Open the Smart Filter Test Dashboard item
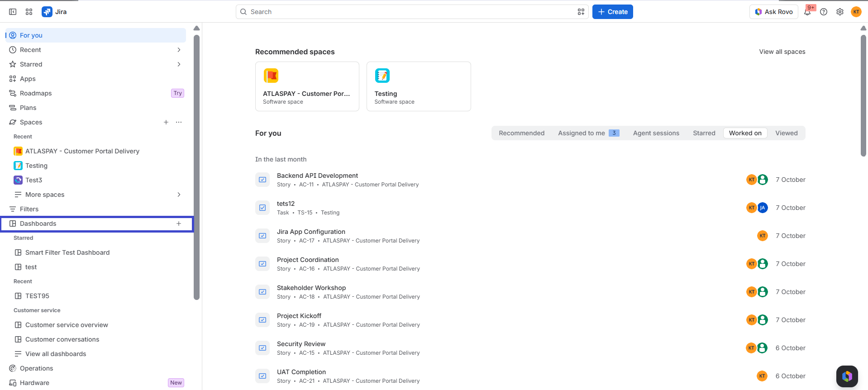 tap(67, 252)
